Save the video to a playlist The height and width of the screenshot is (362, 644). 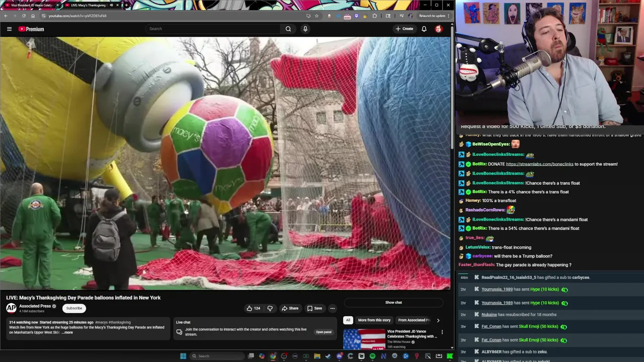[x=315, y=308]
